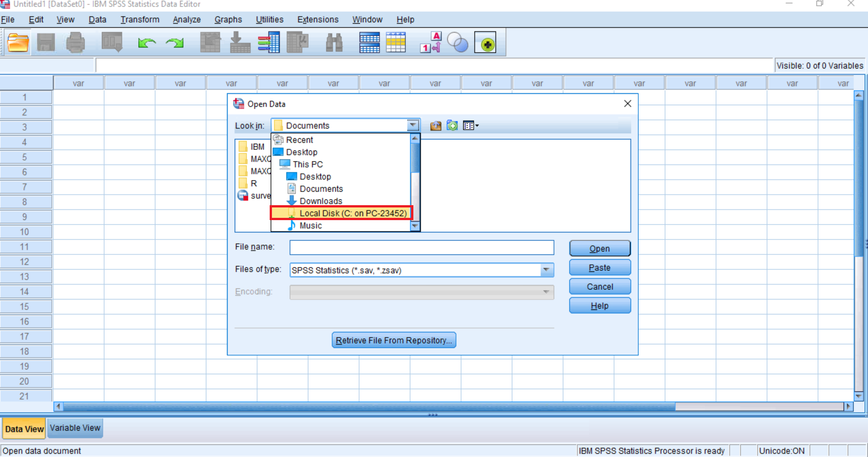Open the Recall recently used dialogs icon
868x457 pixels.
coord(112,43)
